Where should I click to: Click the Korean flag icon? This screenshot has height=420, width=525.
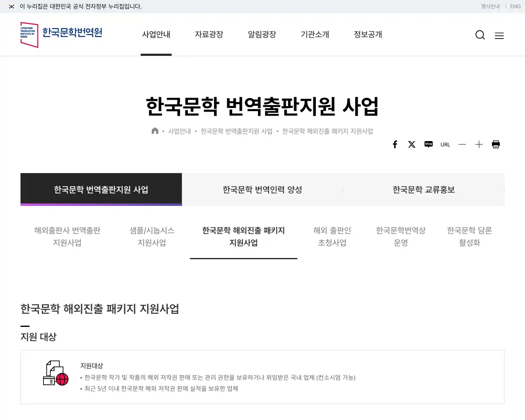[x=11, y=7]
